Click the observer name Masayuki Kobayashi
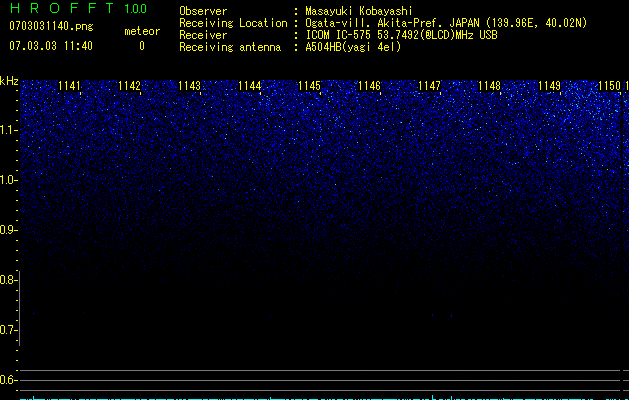 pos(359,11)
